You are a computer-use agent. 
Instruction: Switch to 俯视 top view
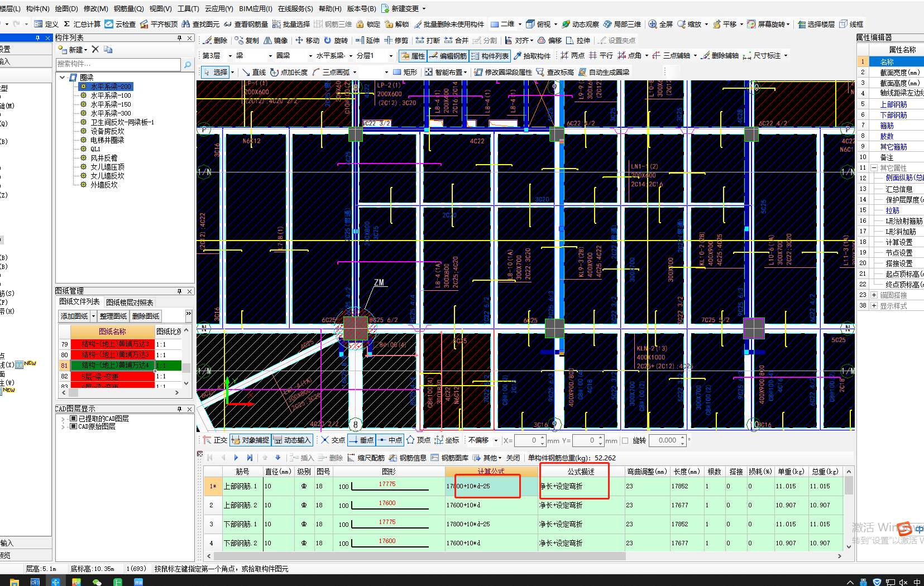tap(539, 24)
